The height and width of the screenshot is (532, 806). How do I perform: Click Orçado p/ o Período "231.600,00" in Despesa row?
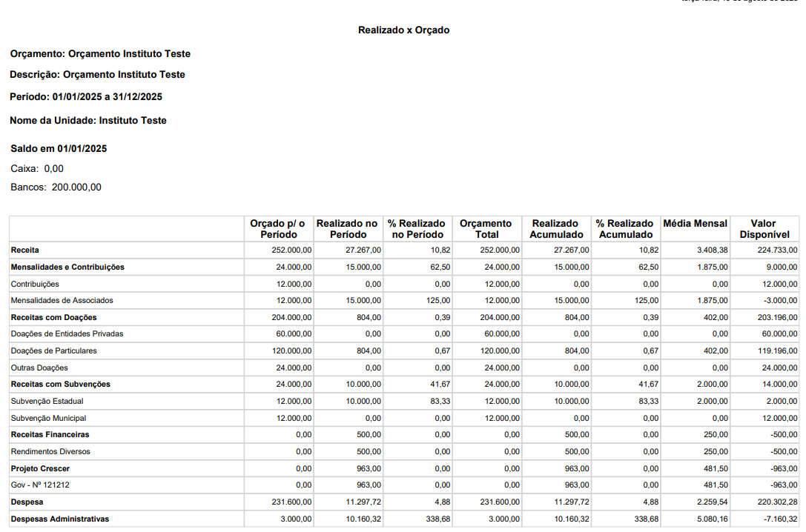291,502
